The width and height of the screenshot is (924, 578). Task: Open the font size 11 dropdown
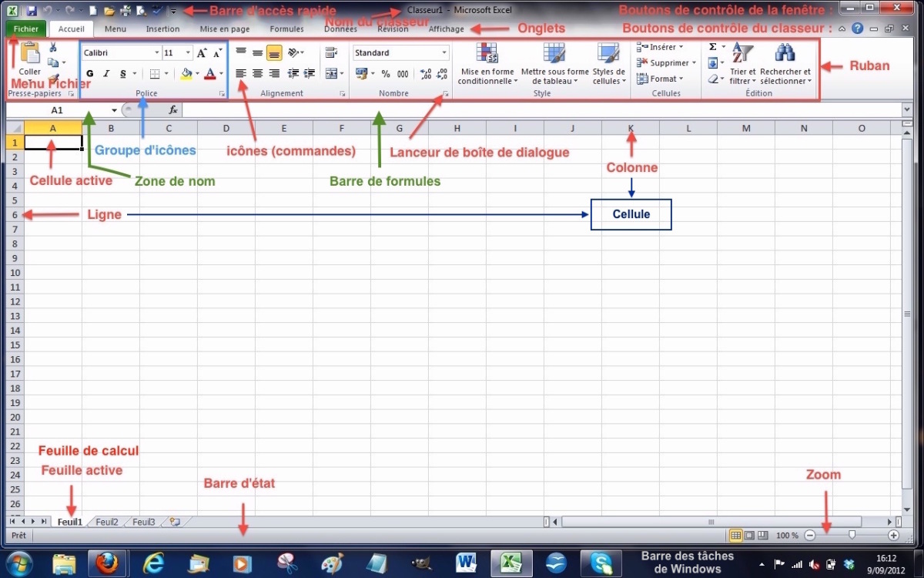[x=189, y=53]
